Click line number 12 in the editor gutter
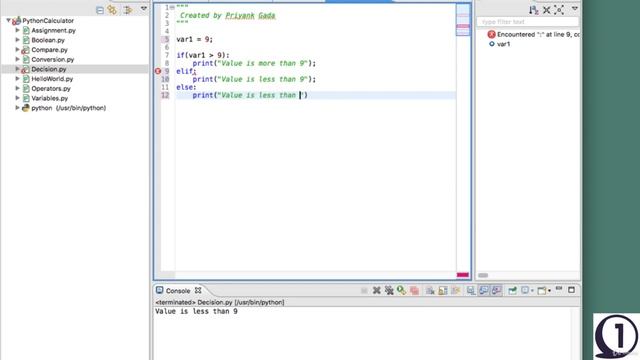Screen dimensions: 640x360 (165, 95)
